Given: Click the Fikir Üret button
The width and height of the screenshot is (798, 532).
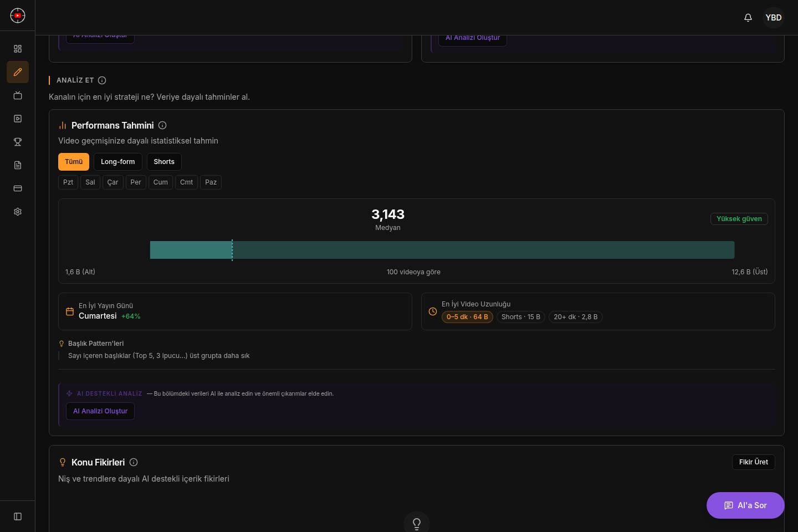Looking at the screenshot, I should point(754,462).
